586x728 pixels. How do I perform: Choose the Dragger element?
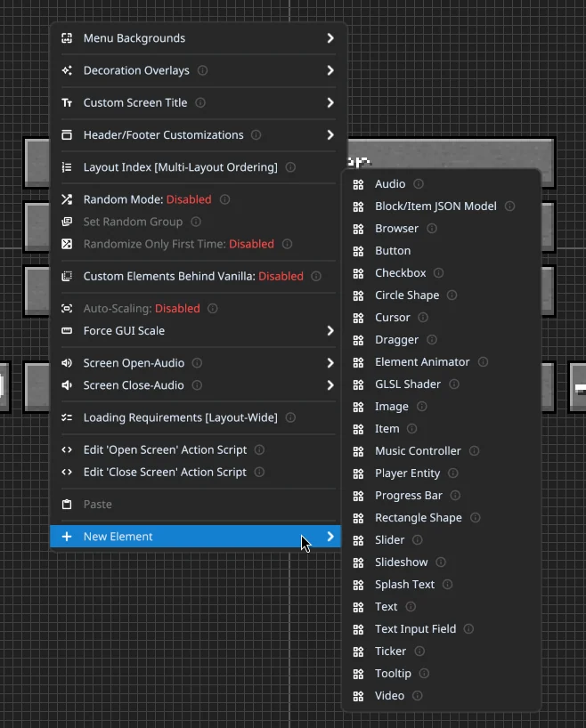442,340
